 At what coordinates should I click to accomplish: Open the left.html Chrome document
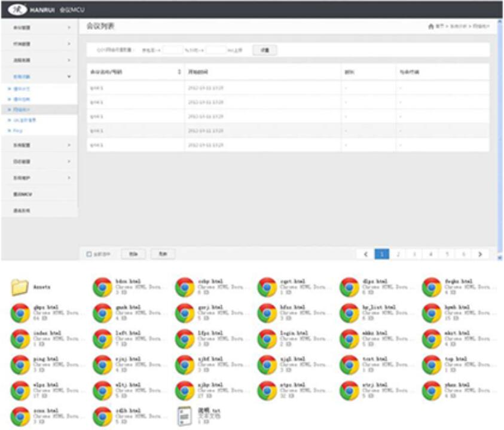(102, 339)
